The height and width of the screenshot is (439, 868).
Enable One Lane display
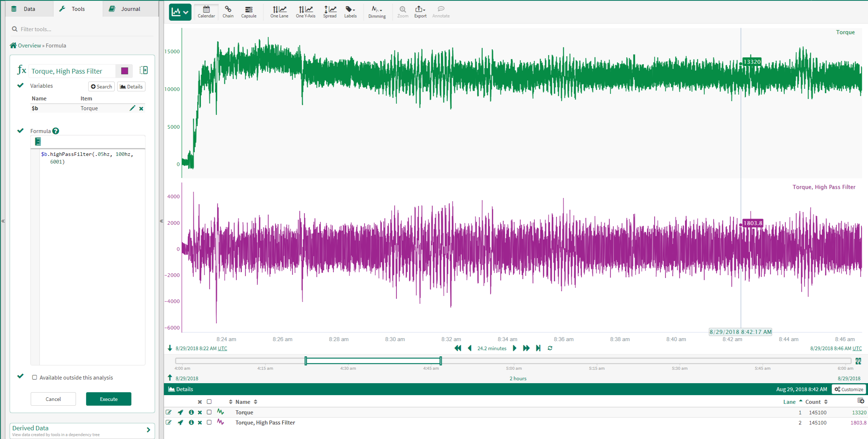pyautogui.click(x=279, y=12)
